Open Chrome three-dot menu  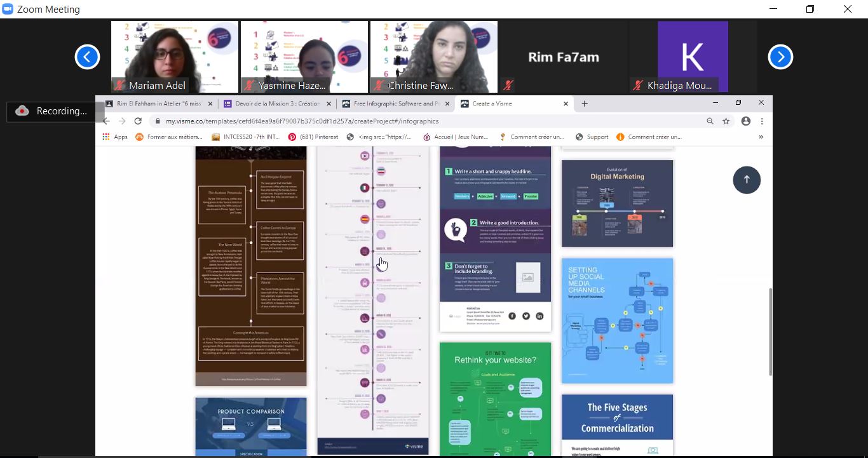coord(762,121)
